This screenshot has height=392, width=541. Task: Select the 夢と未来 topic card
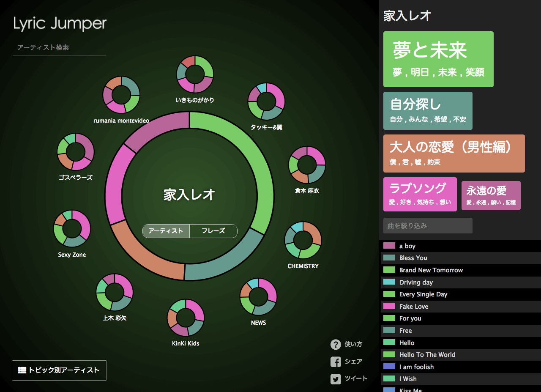pos(438,59)
